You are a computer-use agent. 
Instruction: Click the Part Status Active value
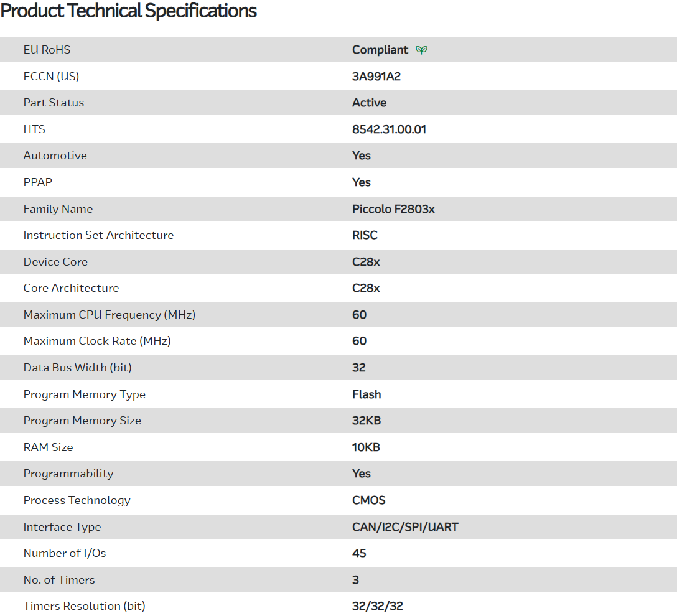coord(369,103)
